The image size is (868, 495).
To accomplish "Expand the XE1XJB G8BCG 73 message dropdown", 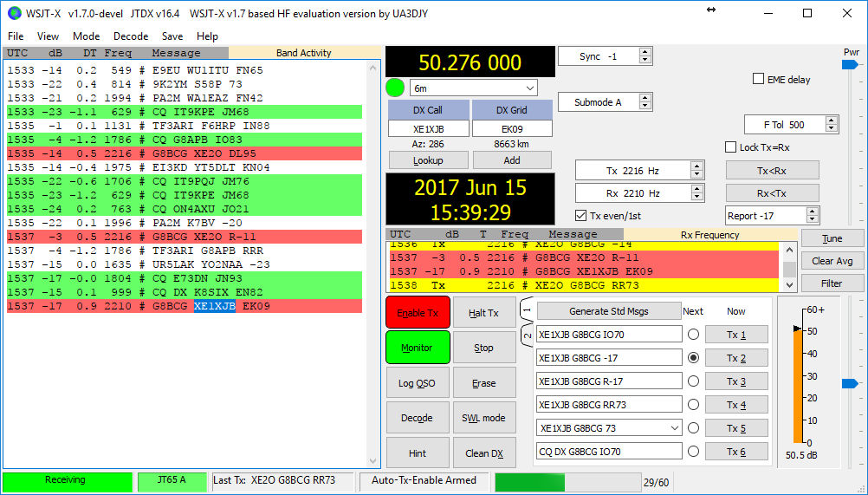I will pyautogui.click(x=674, y=428).
